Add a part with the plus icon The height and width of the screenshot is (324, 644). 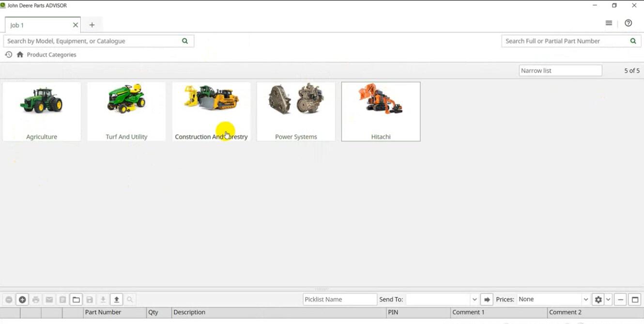click(x=22, y=300)
